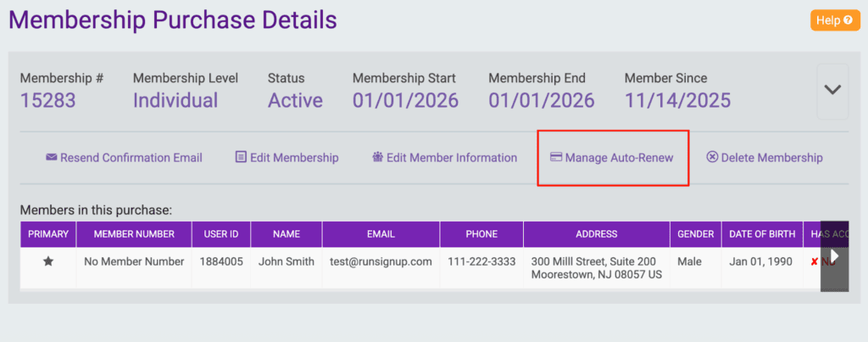Viewport: 868px width, 342px height.
Task: Choose Edit Member Information link
Action: [451, 158]
